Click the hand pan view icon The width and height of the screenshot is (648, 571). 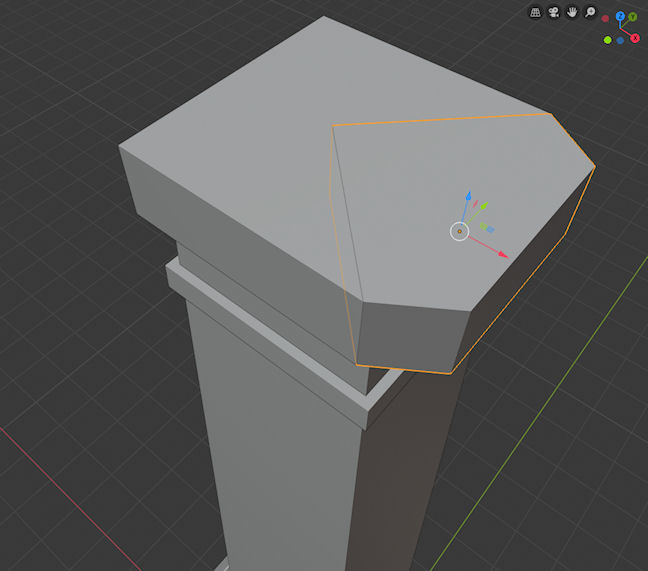coord(572,12)
